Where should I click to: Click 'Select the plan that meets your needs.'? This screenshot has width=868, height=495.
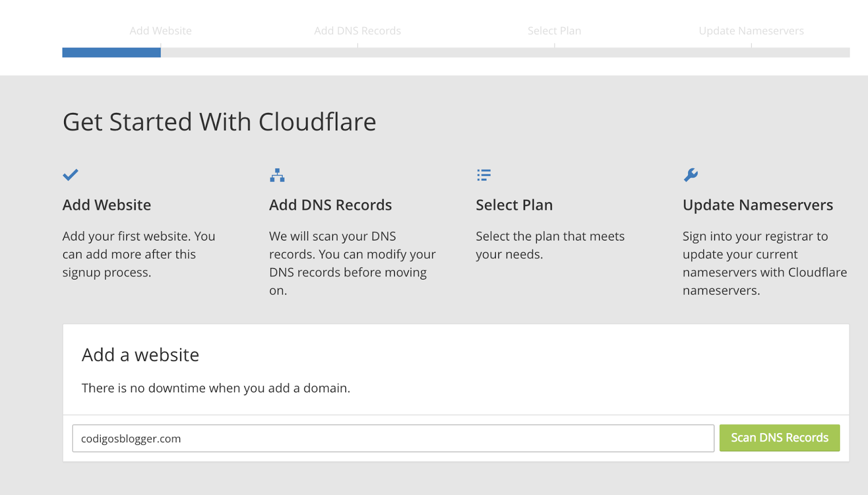click(x=550, y=245)
